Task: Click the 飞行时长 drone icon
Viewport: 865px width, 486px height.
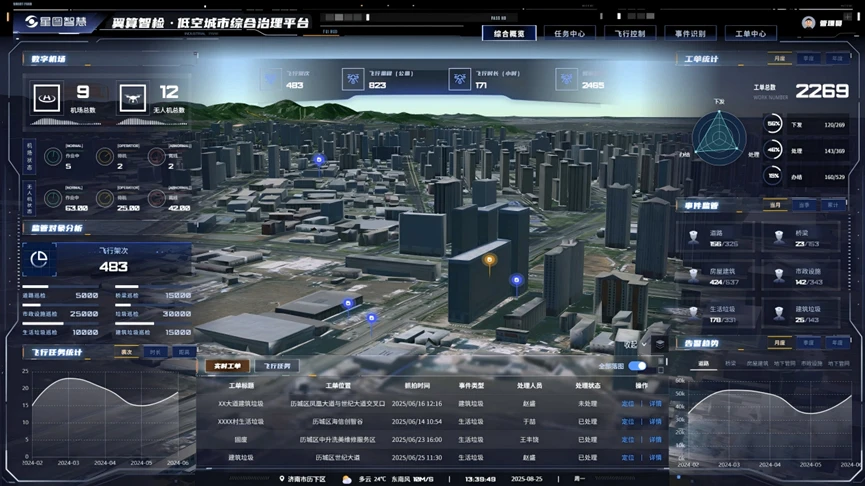Action: coord(459,79)
